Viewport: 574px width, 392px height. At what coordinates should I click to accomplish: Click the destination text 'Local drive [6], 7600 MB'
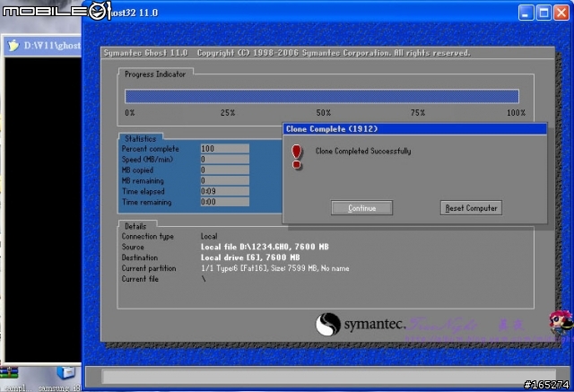pyautogui.click(x=250, y=257)
